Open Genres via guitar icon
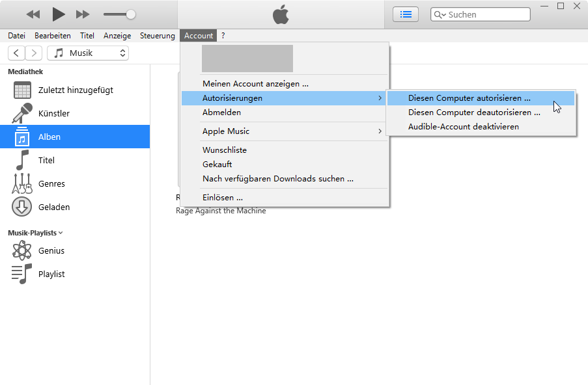588x385 pixels. tap(22, 184)
